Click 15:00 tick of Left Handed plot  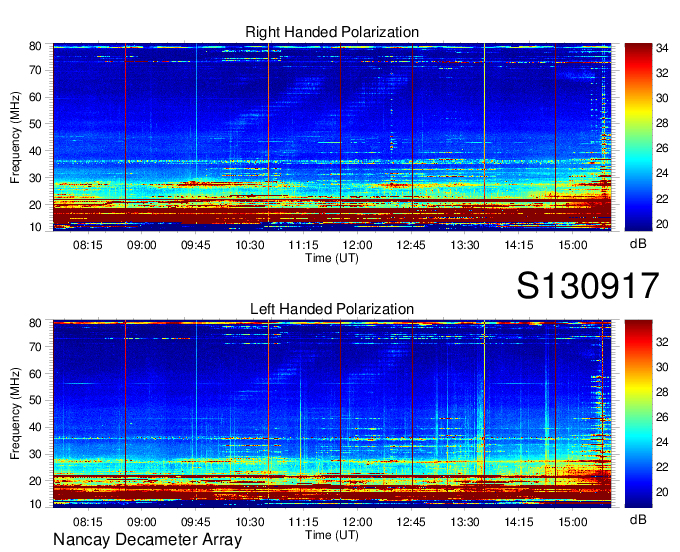572,522
